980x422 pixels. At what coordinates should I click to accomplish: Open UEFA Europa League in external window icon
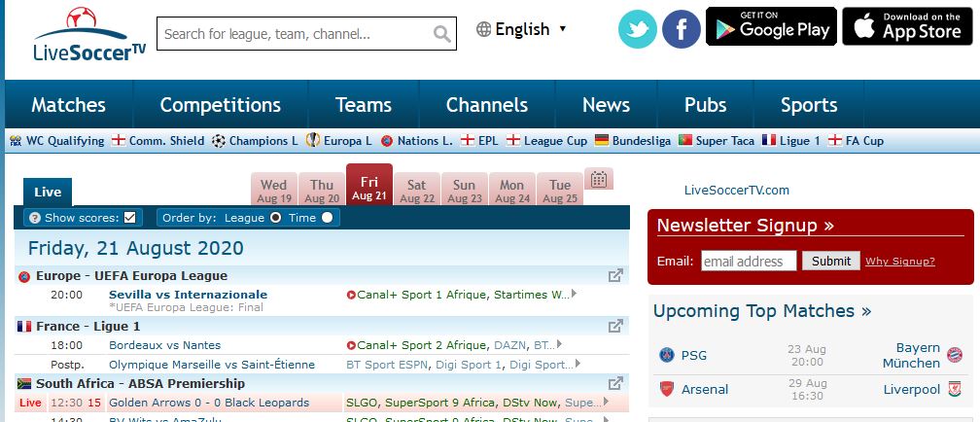pyautogui.click(x=615, y=275)
